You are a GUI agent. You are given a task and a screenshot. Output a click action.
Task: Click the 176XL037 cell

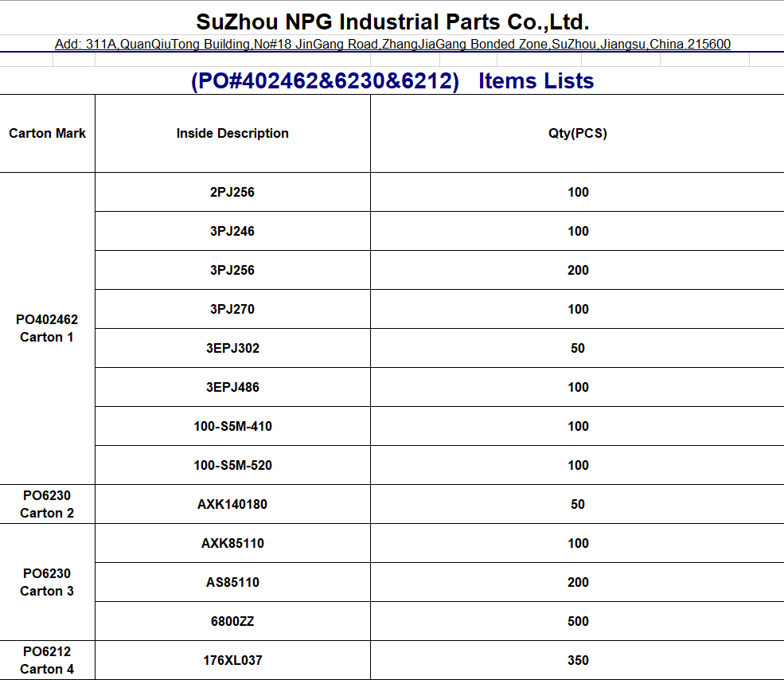pos(232,660)
